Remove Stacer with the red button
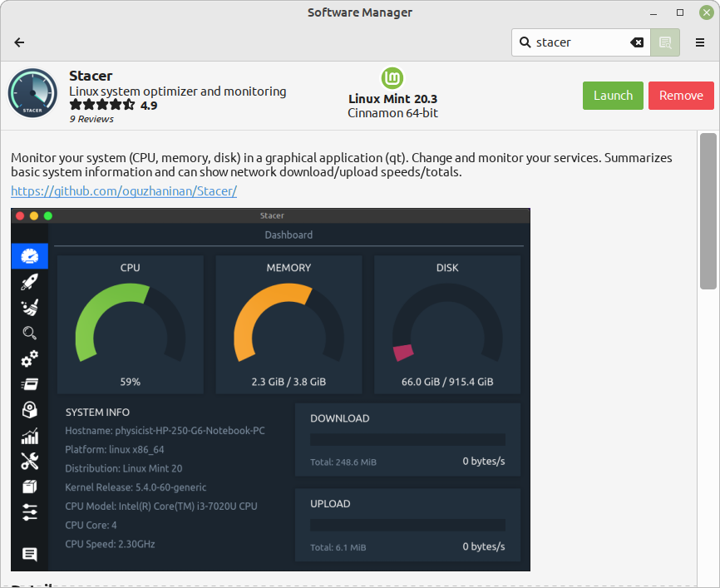The height and width of the screenshot is (588, 720). pyautogui.click(x=681, y=96)
